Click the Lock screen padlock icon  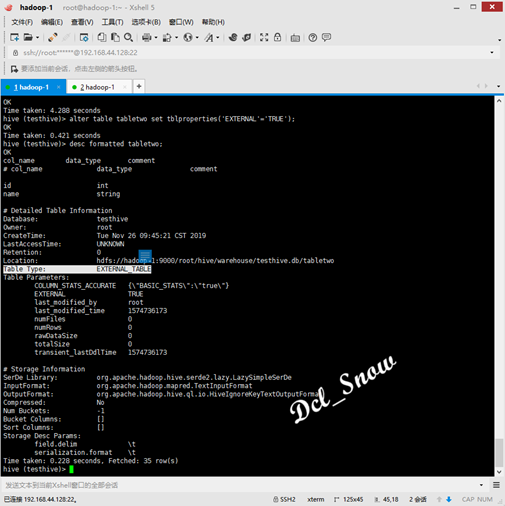point(277,37)
